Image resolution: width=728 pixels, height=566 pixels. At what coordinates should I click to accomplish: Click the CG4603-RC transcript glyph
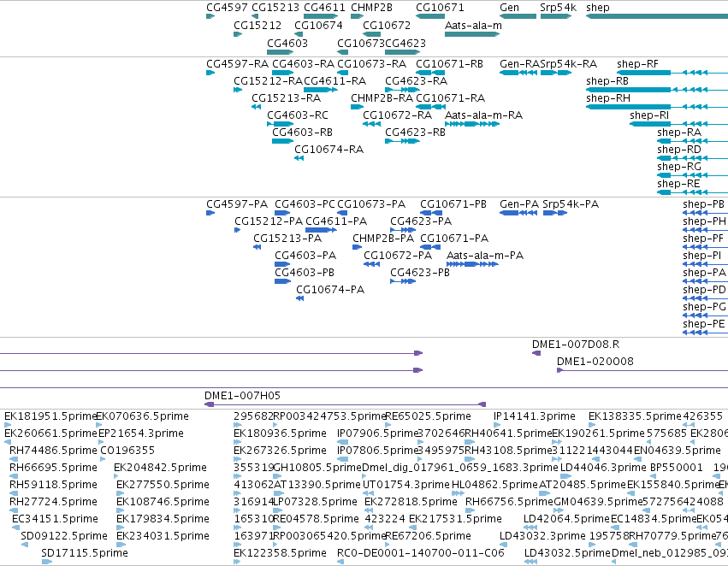[281, 124]
